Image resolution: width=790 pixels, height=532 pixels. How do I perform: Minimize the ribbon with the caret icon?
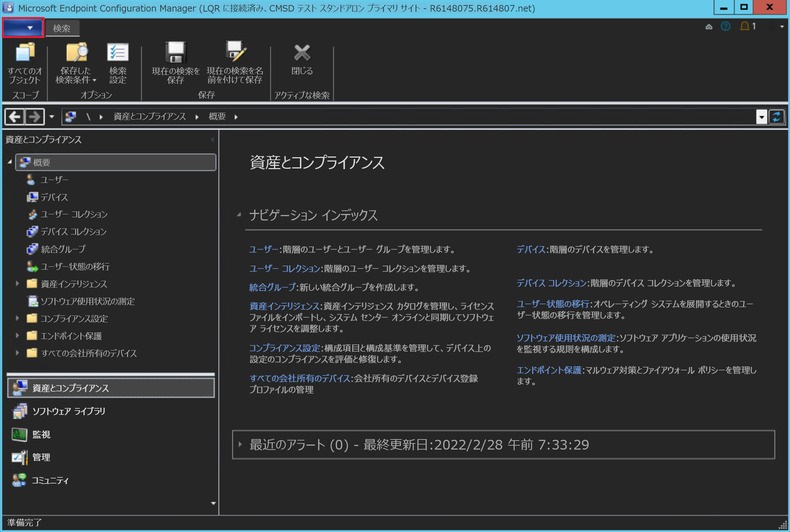tap(709, 27)
